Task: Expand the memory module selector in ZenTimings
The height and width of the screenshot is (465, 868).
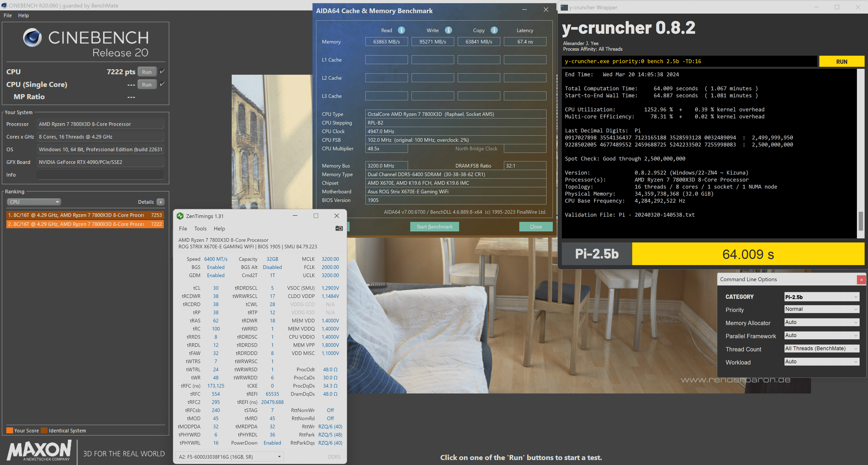Action: point(279,457)
